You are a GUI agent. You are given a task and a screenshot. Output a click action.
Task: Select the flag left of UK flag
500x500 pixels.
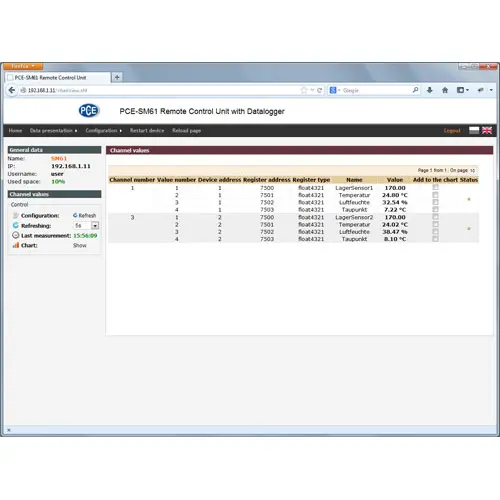(474, 130)
